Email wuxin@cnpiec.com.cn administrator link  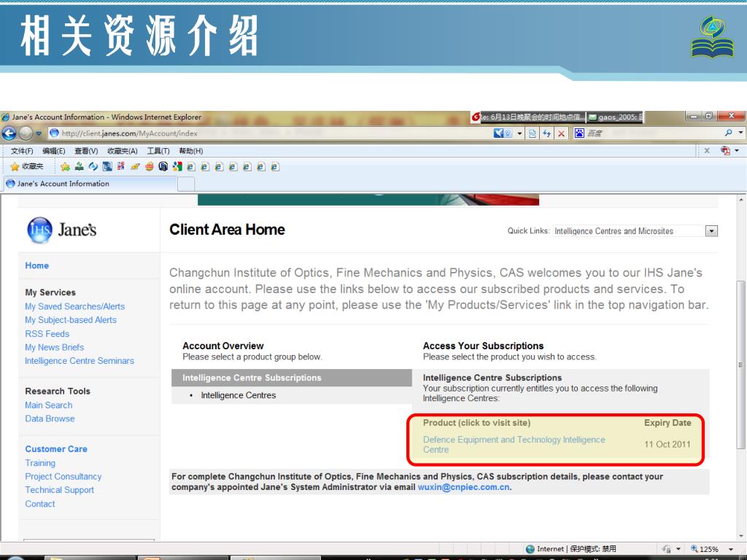[463, 487]
